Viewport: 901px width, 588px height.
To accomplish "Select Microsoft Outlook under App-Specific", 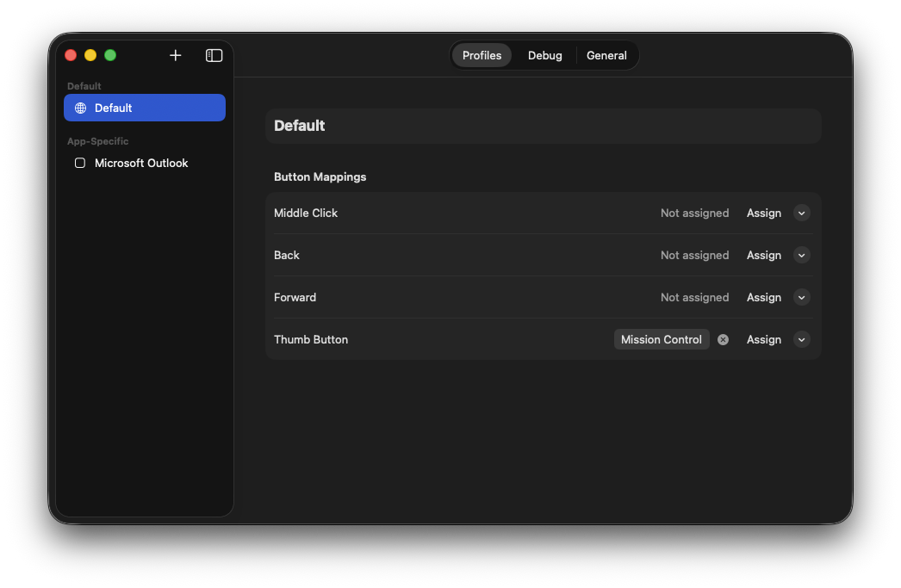I will point(141,163).
